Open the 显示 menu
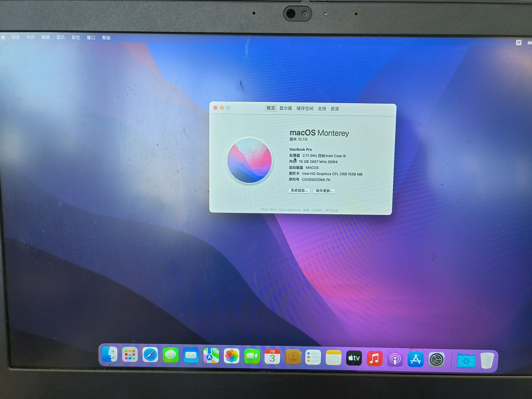The height and width of the screenshot is (399, 532). pos(61,37)
